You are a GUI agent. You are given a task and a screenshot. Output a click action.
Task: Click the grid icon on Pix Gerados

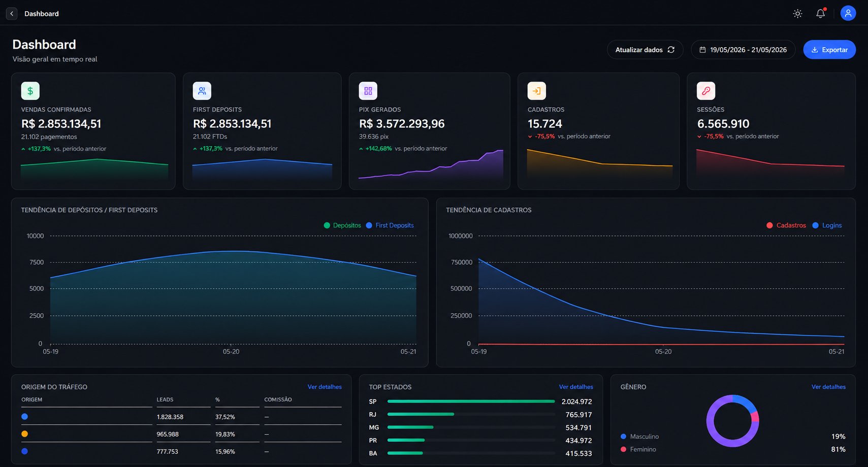click(x=368, y=91)
